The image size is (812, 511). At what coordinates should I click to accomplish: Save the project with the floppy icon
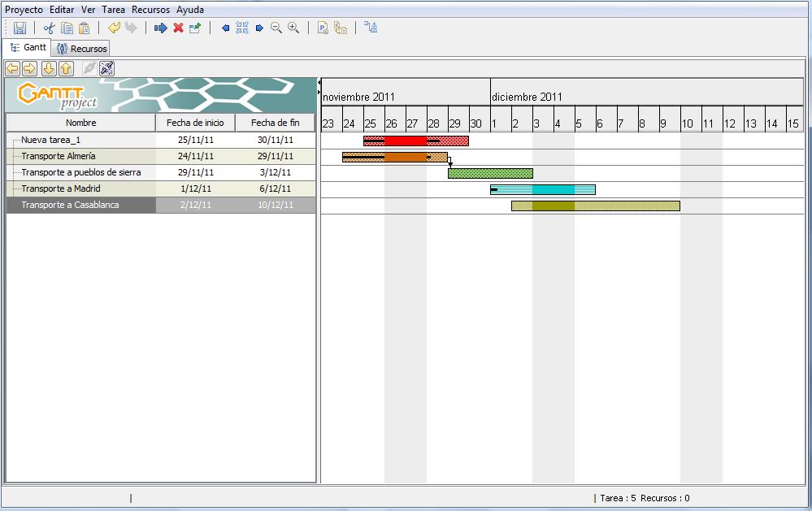20,28
